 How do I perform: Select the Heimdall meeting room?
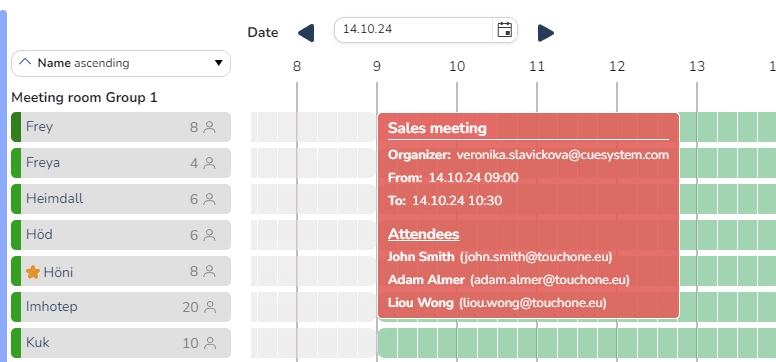[121, 199]
